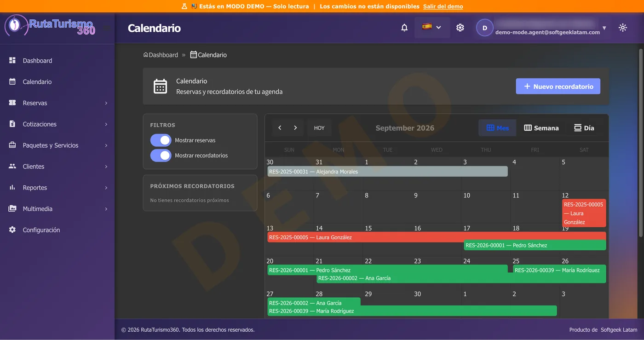Switch to the Semana calendar view
Viewport: 644px width, 340px height.
[541, 128]
